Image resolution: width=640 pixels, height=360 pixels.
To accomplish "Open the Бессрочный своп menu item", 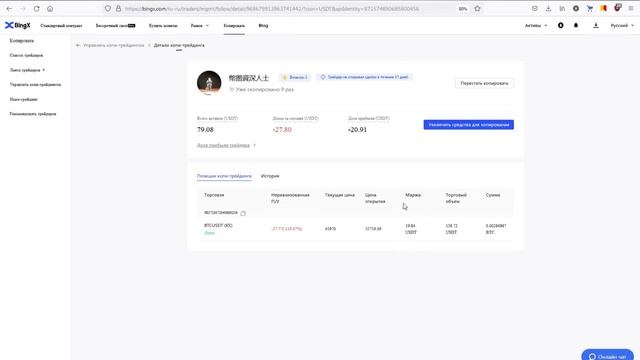I will 116,25.
